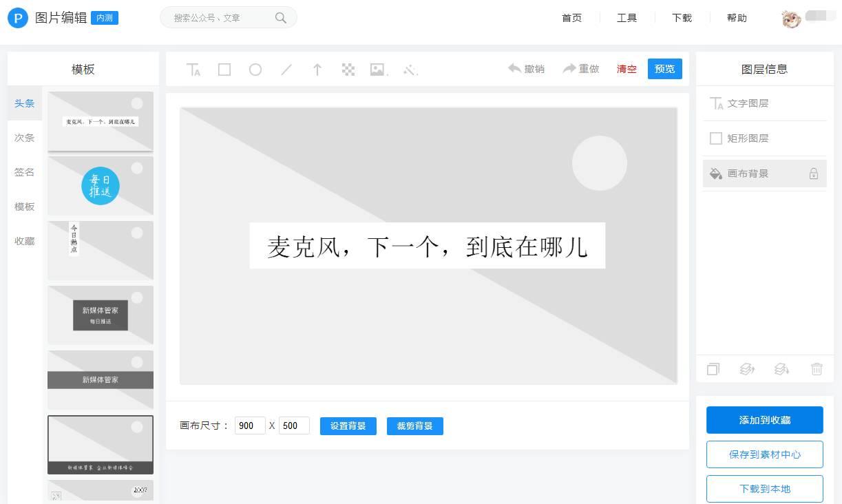This screenshot has height=504, width=842.
Task: Select the arrow drawing tool
Action: (317, 69)
